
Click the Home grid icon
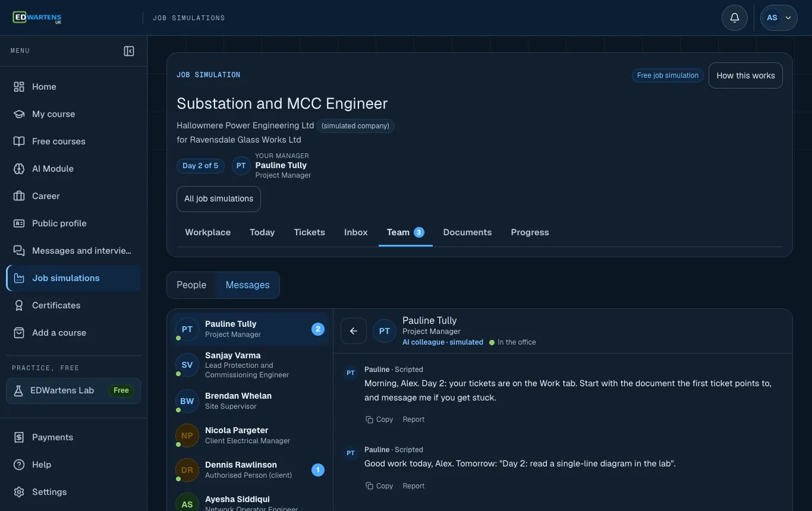pyautogui.click(x=19, y=87)
